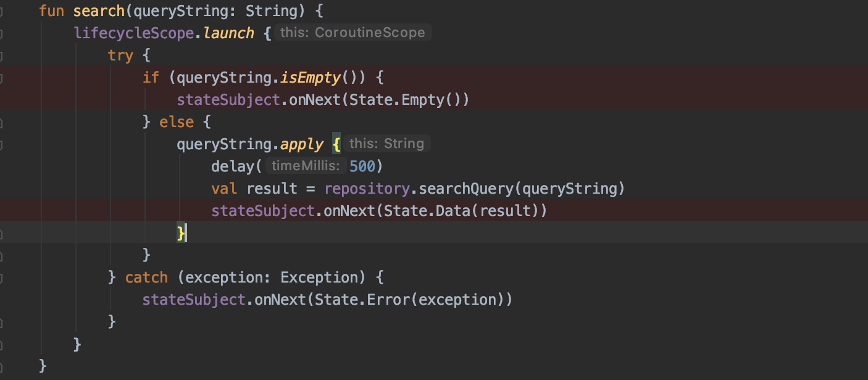The width and height of the screenshot is (868, 380).
Task: Click the launch call after lifecycleScope
Action: [x=229, y=33]
